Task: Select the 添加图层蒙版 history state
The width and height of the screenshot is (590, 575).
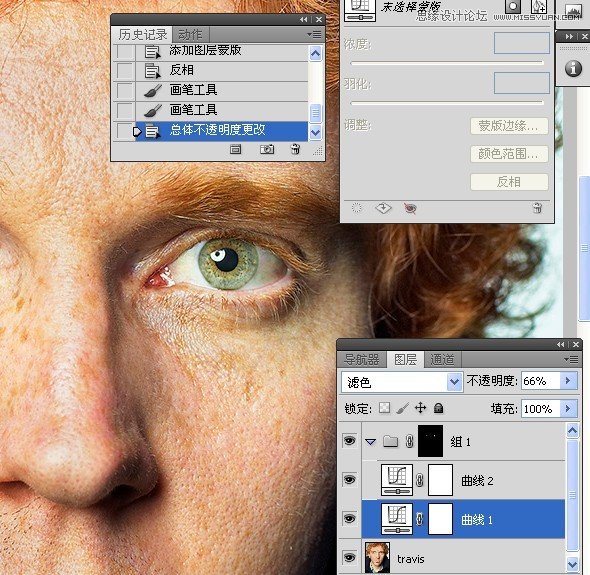Action: [221, 52]
